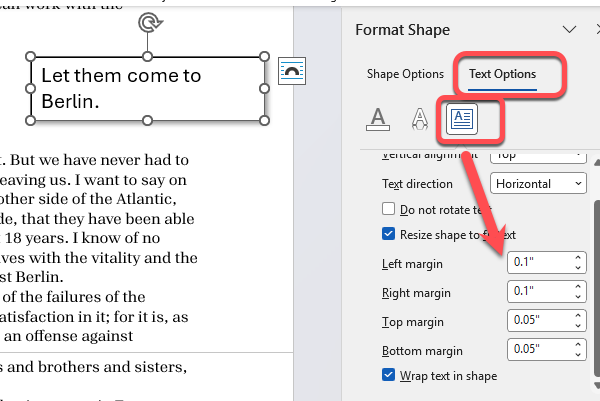600x401 pixels.
Task: Click the Left margin value field
Action: pos(536,264)
